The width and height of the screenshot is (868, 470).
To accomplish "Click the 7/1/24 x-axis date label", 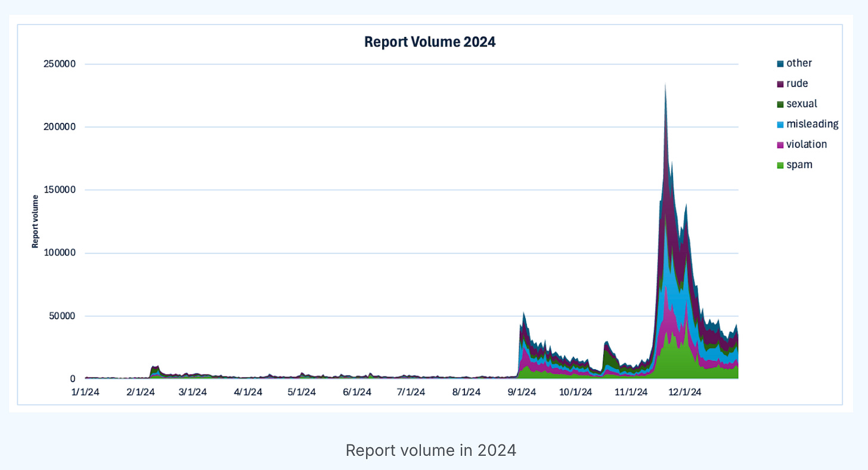I will pos(411,392).
